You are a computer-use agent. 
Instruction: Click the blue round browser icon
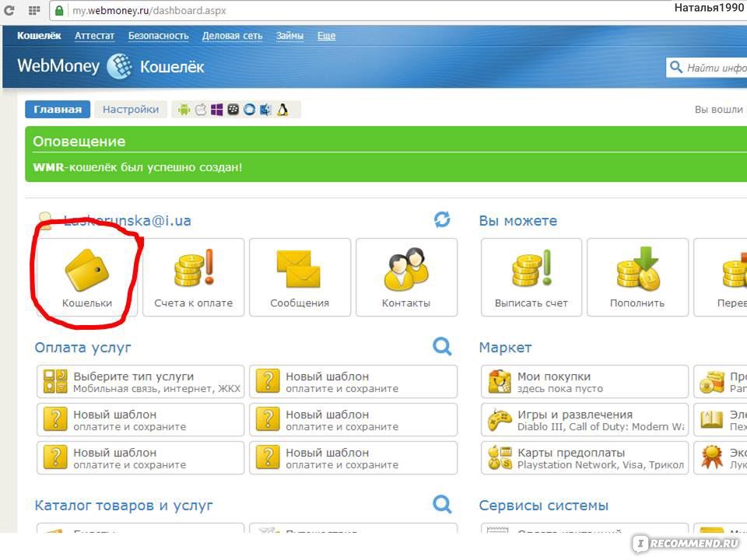point(249,110)
